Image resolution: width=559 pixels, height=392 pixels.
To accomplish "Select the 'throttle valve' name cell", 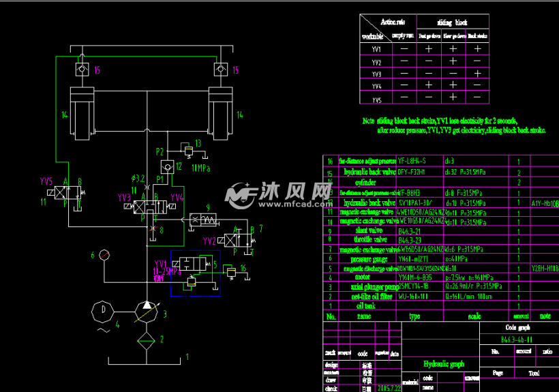I will (370, 239).
